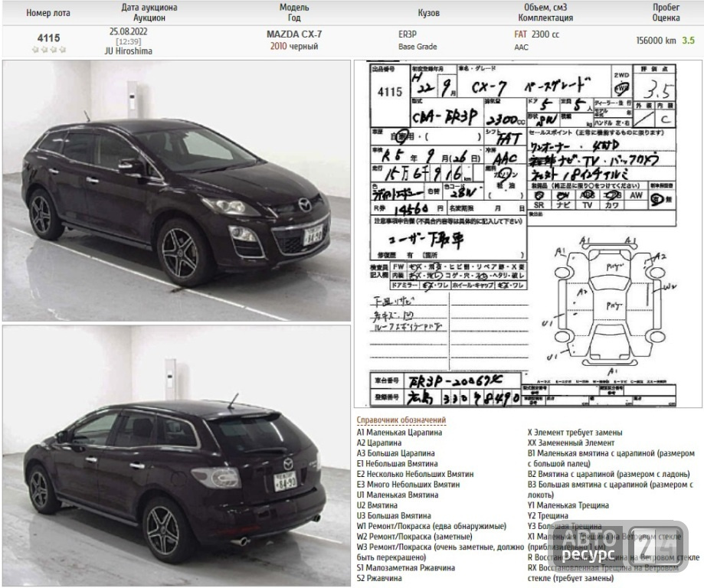This screenshot has height=588, width=704.
Task: Open the rear view car photo
Action: click(176, 456)
